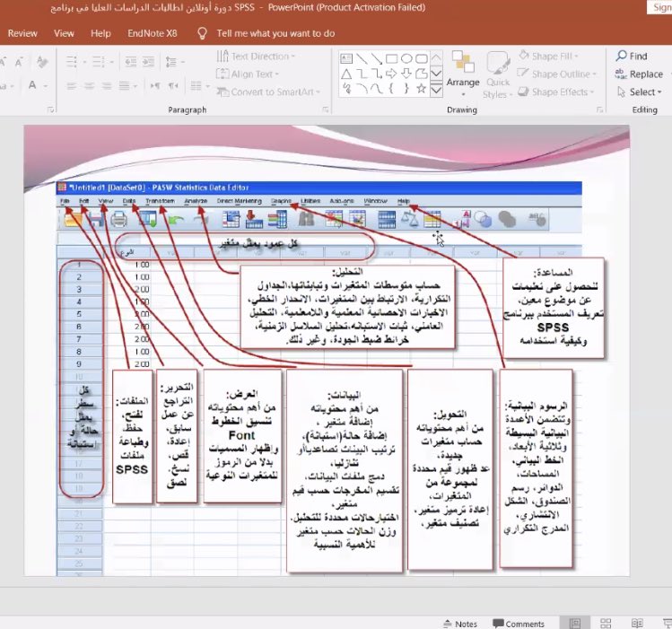Open the Paragraph dialog launcher
Viewport: 672px width, 629px height.
pos(326,110)
